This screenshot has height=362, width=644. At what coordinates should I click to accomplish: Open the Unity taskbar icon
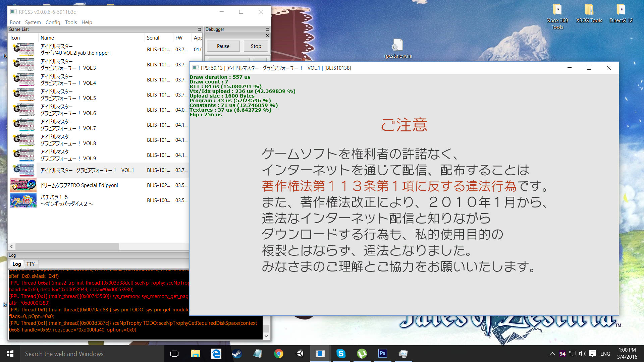(x=300, y=354)
